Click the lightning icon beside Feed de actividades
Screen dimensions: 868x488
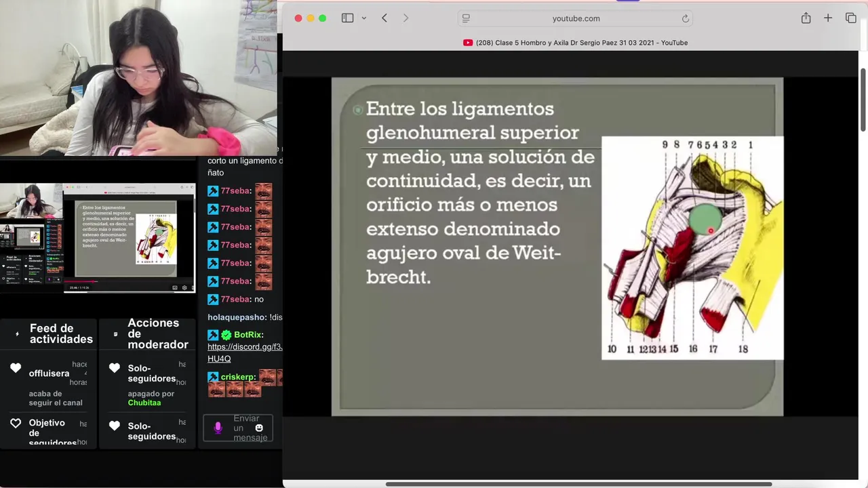[17, 333]
